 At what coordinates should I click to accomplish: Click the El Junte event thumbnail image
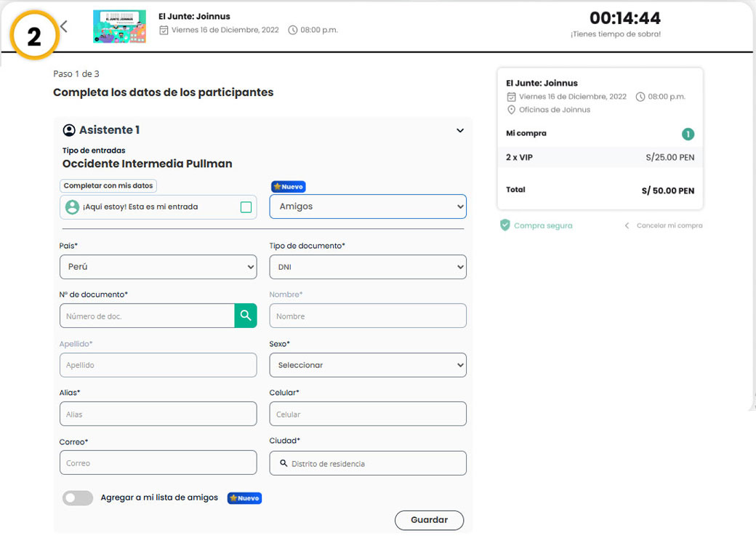tap(119, 27)
